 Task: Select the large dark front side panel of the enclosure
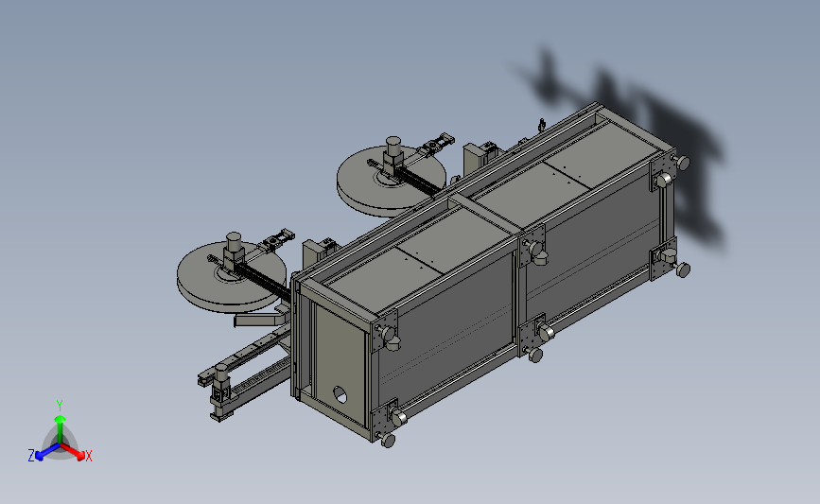[x=445, y=320]
